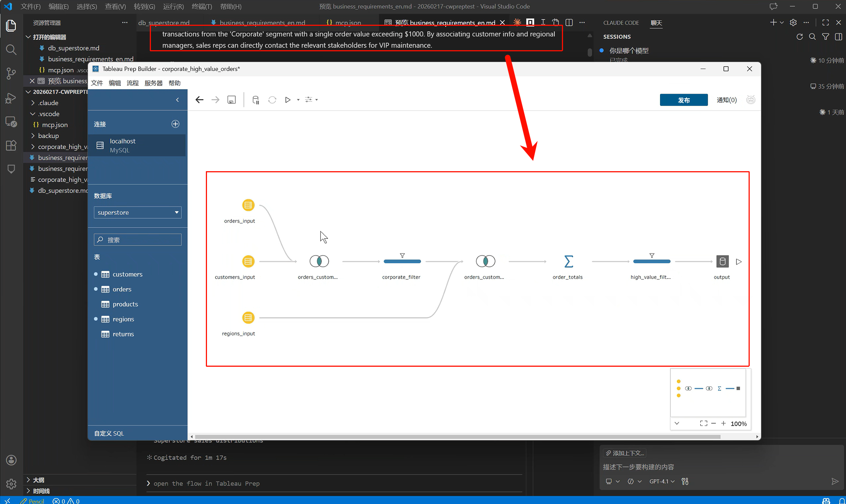Zoom out the flow with the minus icon
This screenshot has height=504, width=846.
(x=714, y=423)
